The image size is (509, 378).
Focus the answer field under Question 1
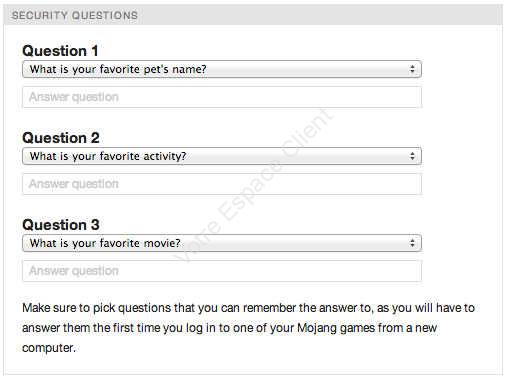point(222,97)
